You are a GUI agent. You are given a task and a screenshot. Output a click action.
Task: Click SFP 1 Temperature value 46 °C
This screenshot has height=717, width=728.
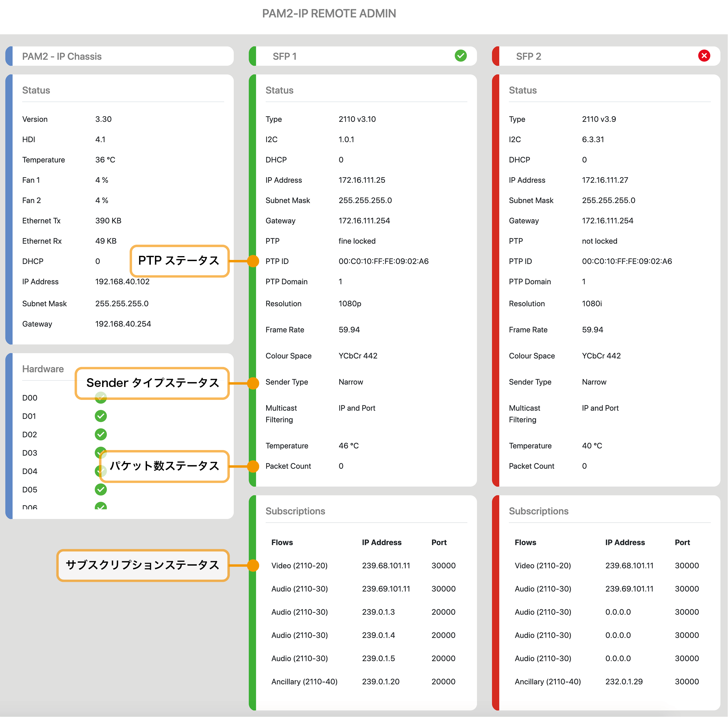(348, 446)
